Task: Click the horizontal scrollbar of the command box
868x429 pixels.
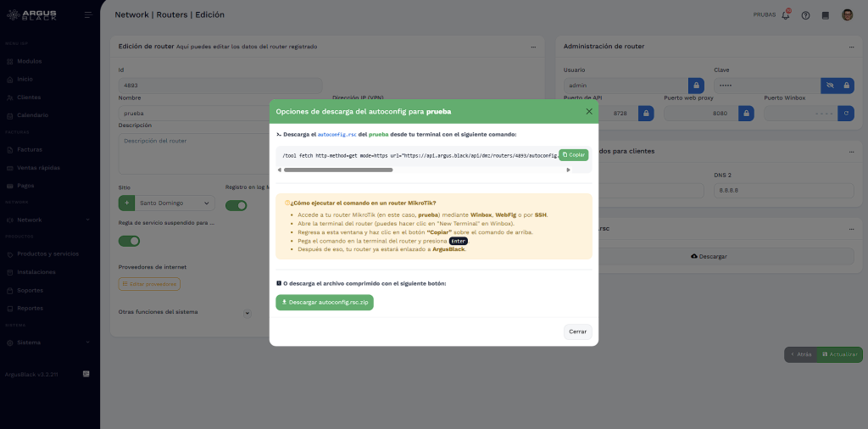Action: tap(338, 170)
